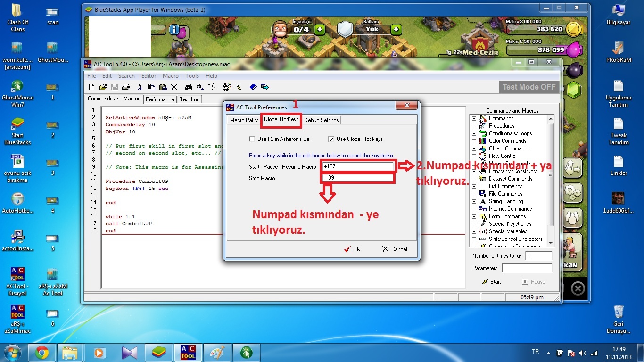644x362 pixels.
Task: Switch to the Performance tab
Action: tap(160, 99)
